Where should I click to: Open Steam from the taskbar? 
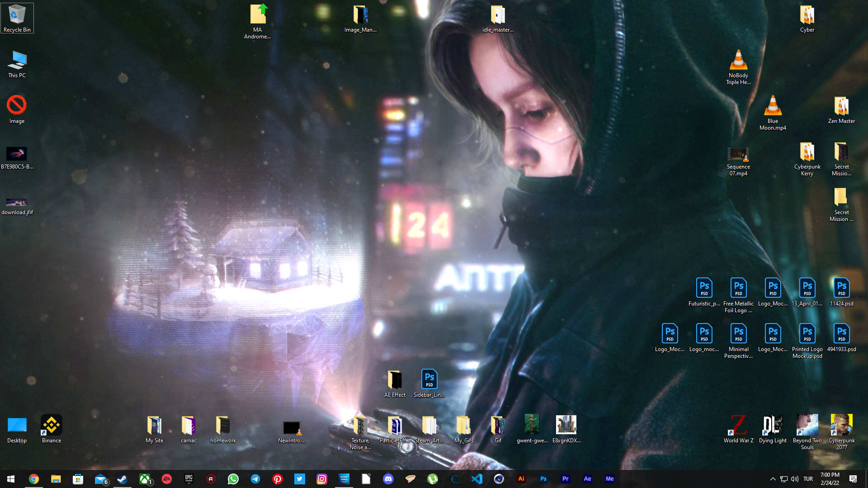[122, 479]
